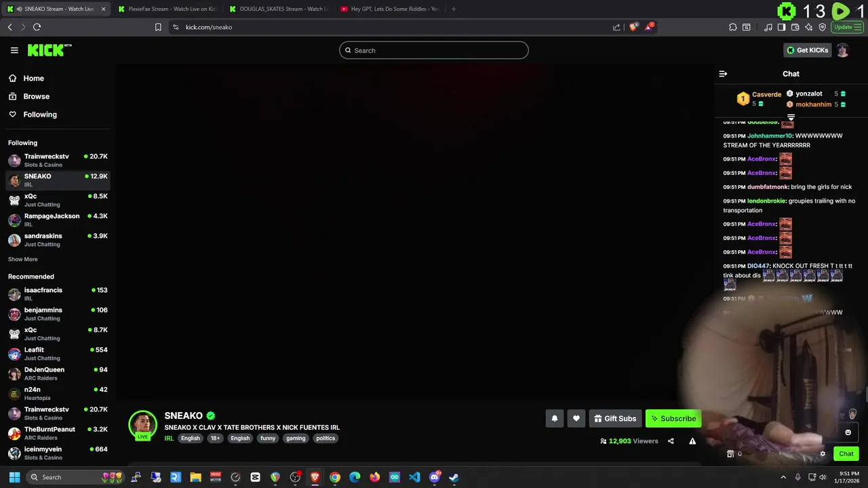Open Brave Shields icon

pos(633,27)
